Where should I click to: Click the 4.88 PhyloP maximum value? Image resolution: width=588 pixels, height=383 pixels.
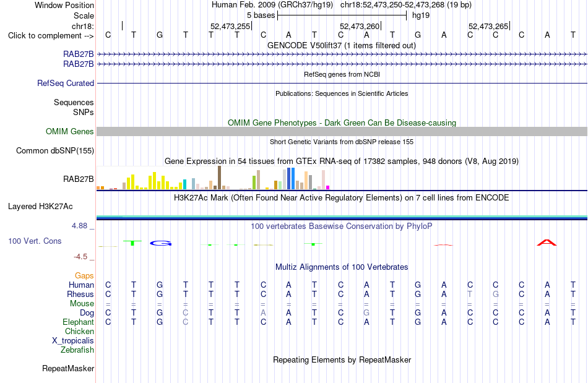[x=79, y=226]
